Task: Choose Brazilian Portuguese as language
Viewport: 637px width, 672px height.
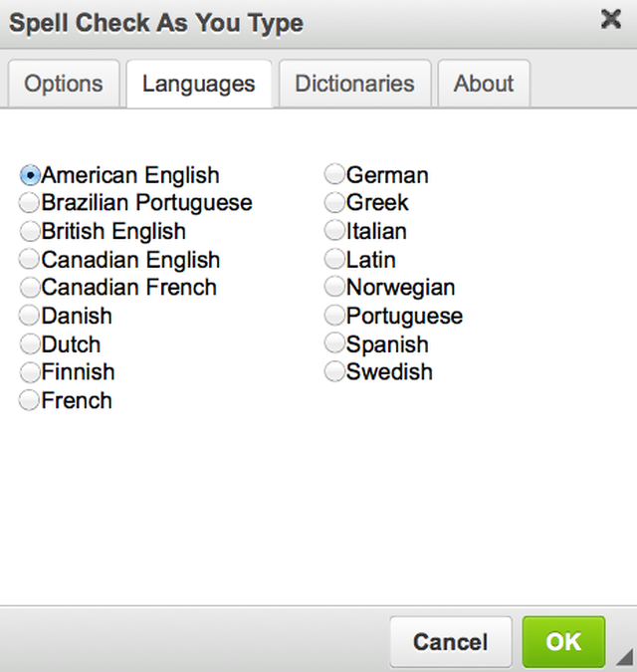Action: click(30, 203)
